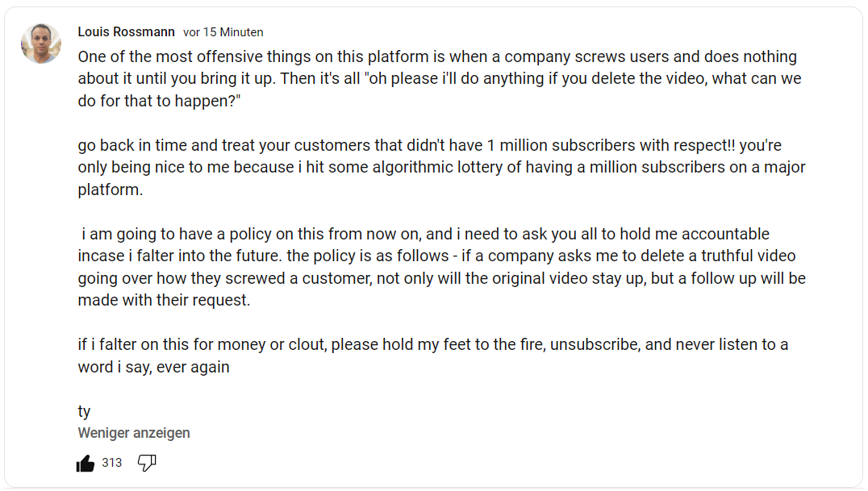Click the closing 'ty' text
Viewport: 868px width, 491px height.
click(x=84, y=412)
